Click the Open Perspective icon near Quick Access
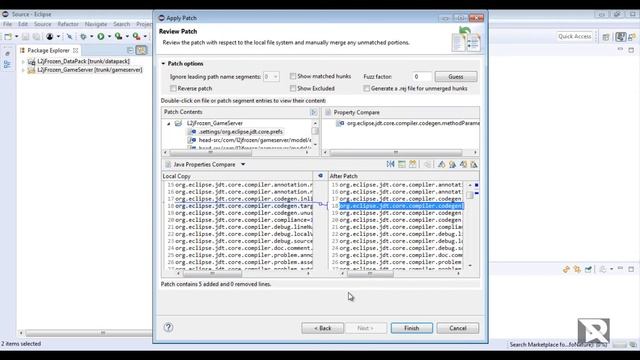640x360 pixels. (x=606, y=37)
